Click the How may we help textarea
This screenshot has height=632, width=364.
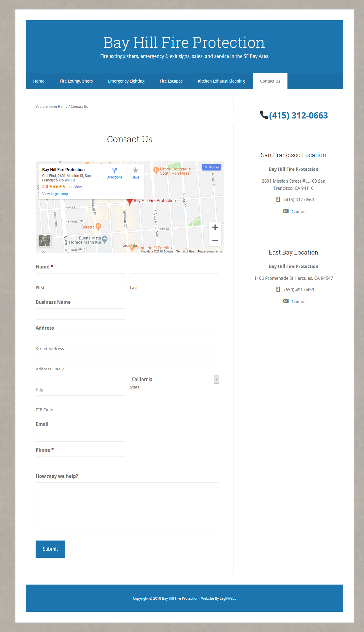(127, 506)
